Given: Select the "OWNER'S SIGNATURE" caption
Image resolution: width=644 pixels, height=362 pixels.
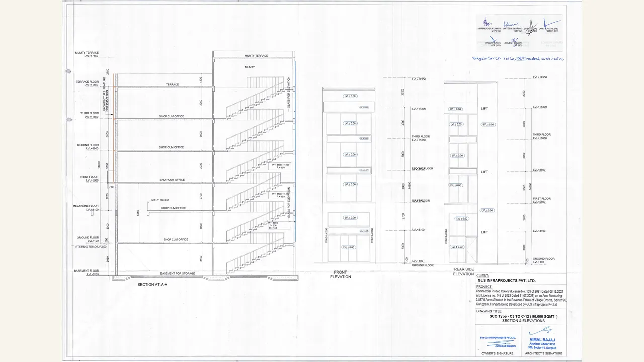Looking at the screenshot, I should click(x=497, y=353).
